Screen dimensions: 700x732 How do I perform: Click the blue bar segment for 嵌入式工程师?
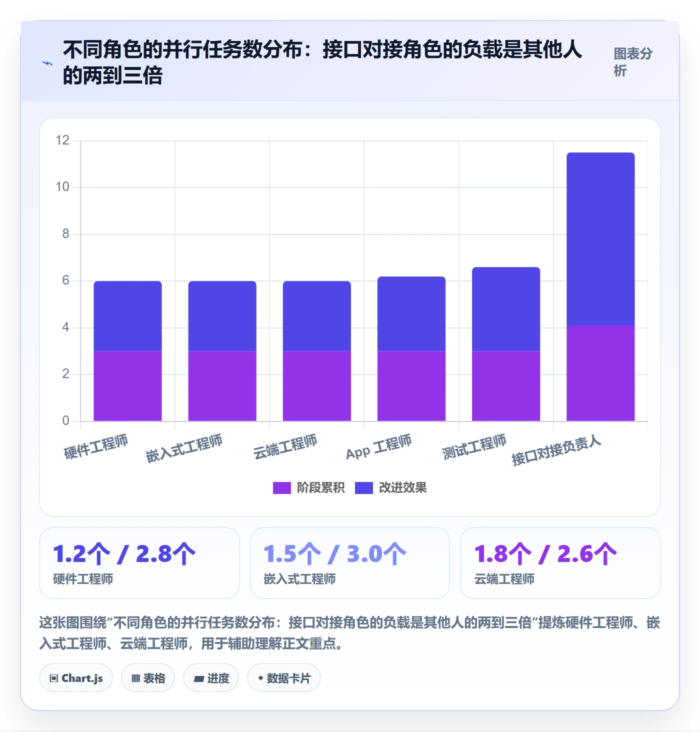222,316
